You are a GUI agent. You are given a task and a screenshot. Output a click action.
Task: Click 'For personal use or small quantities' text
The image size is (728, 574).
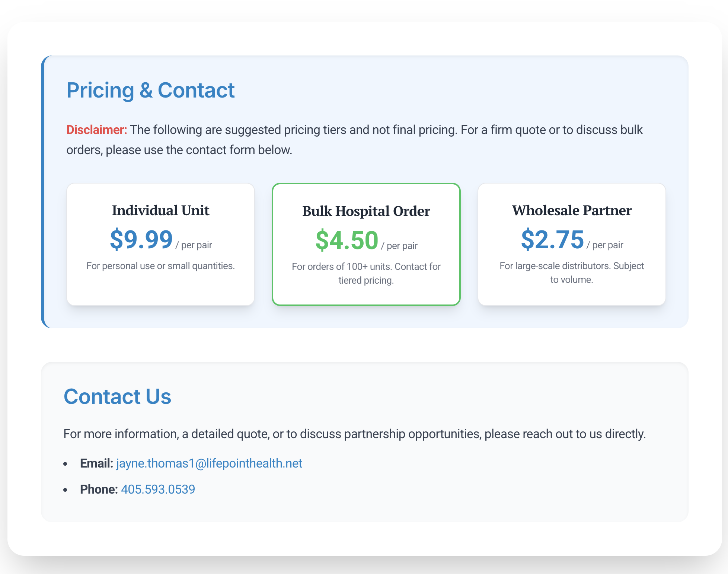click(x=160, y=266)
